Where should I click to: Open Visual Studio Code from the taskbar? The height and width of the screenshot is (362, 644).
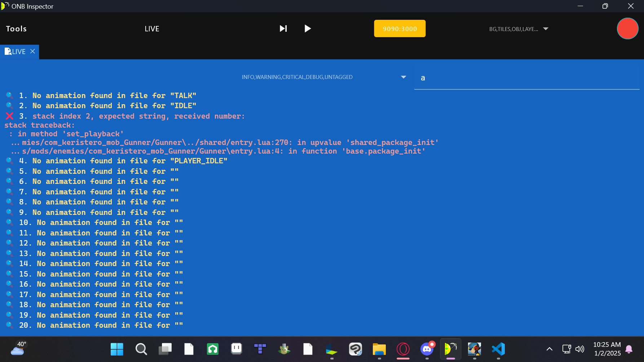[498, 349]
